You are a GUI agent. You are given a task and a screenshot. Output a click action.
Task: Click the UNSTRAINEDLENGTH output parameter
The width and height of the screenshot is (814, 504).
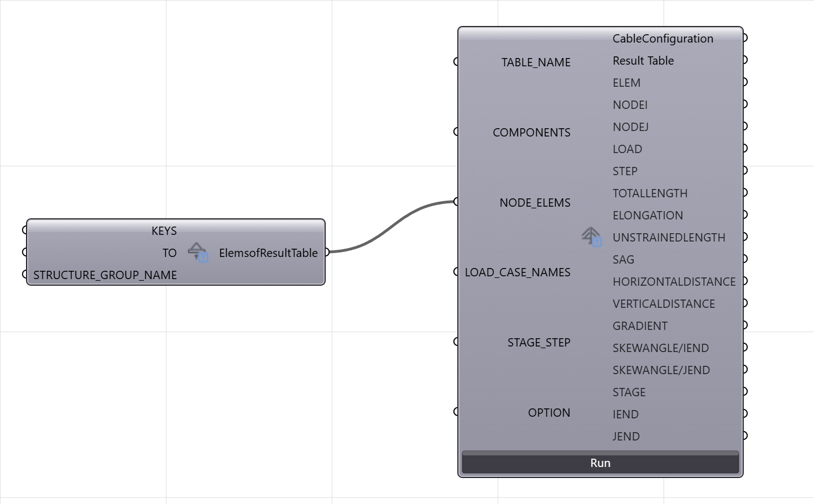tap(669, 238)
